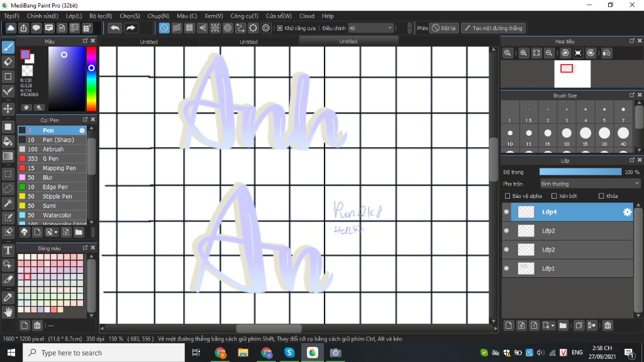Image resolution: width=644 pixels, height=362 pixels.
Task: Open settings gear of Lớp4 layer
Action: click(627, 212)
